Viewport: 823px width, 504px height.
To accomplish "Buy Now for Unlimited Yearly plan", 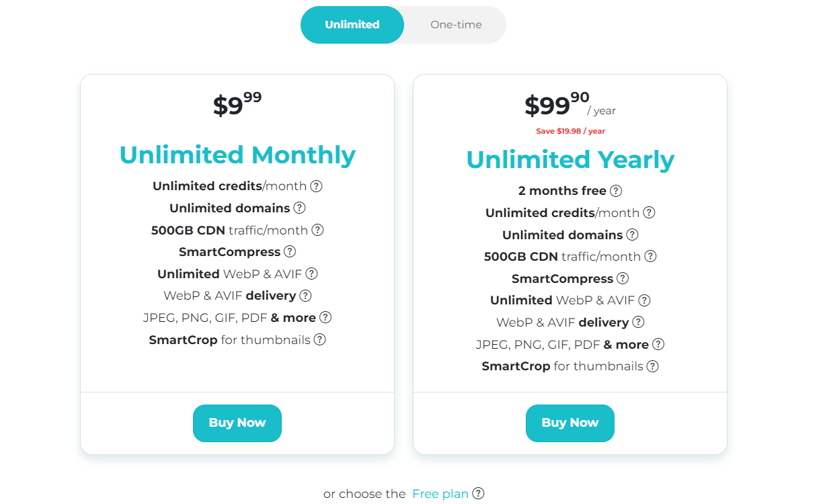I will coord(570,423).
